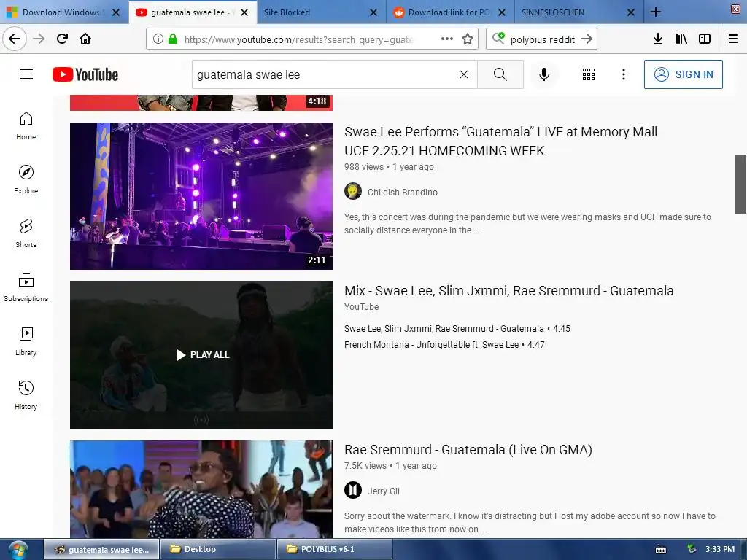Open the page actions three-dots menu

[447, 39]
